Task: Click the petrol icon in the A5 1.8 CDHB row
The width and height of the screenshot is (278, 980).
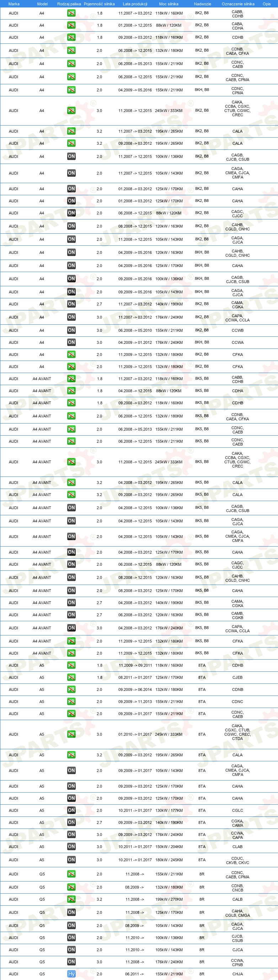Action: [71, 665]
